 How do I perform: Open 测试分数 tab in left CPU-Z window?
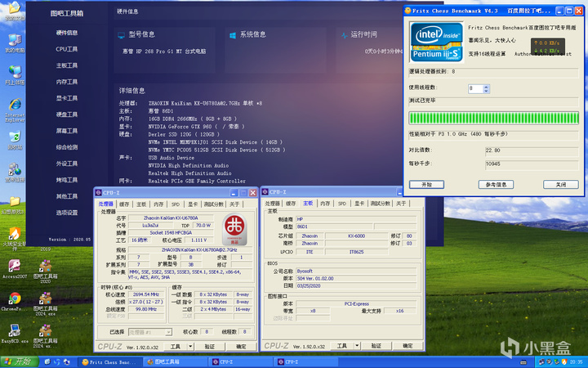click(x=214, y=204)
